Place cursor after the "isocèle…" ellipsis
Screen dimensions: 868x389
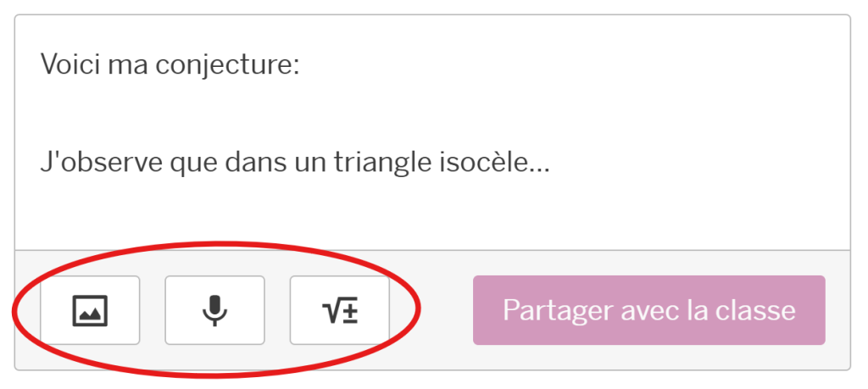point(552,162)
